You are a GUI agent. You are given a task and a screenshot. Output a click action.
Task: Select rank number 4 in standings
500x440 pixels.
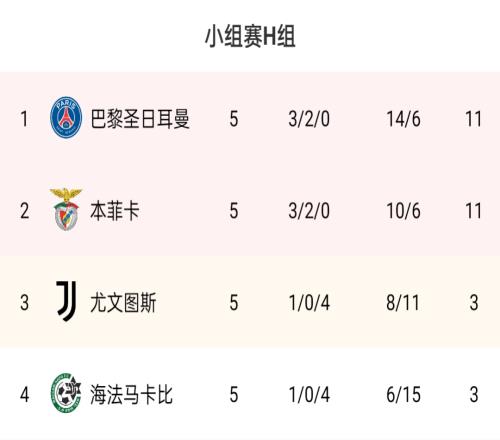click(x=24, y=395)
